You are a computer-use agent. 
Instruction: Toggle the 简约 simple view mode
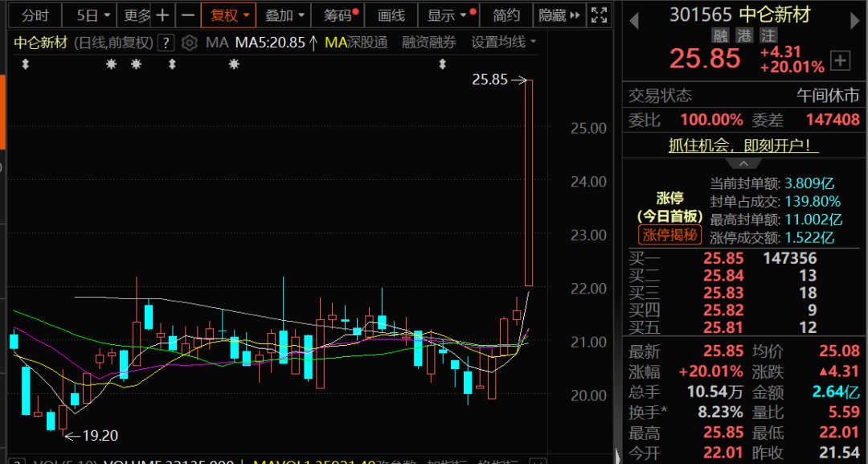506,15
